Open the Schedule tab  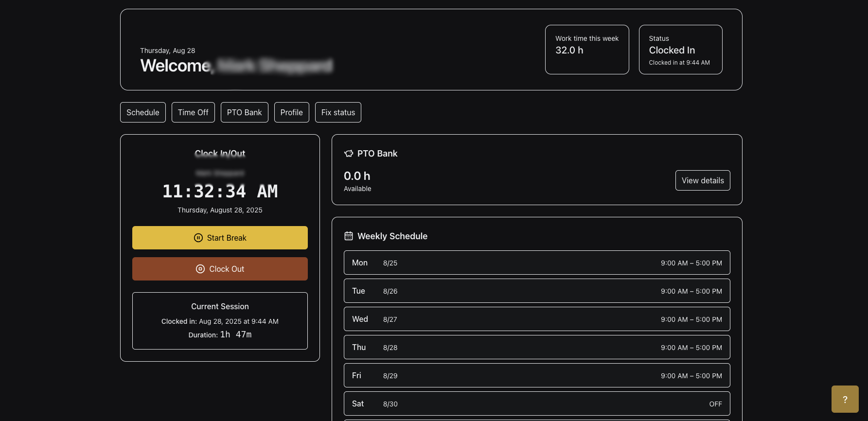click(x=142, y=112)
